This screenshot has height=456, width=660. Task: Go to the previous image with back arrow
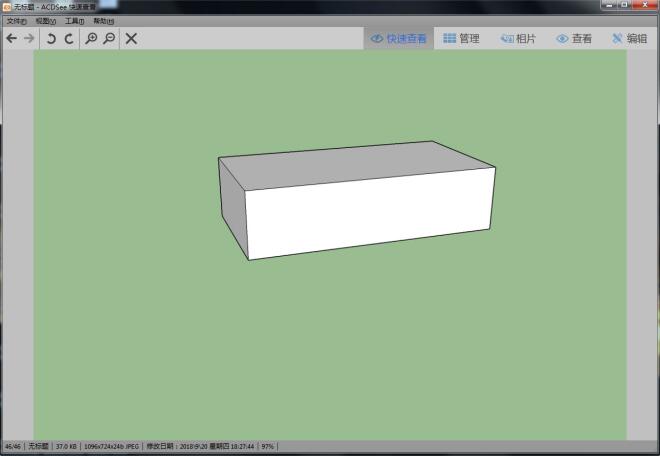tap(11, 39)
